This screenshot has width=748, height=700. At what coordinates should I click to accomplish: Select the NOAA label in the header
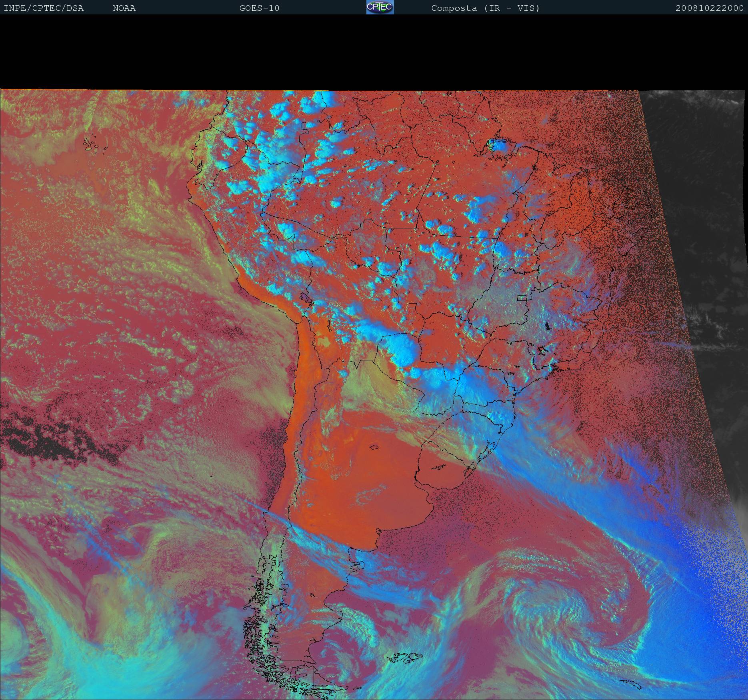coord(124,8)
